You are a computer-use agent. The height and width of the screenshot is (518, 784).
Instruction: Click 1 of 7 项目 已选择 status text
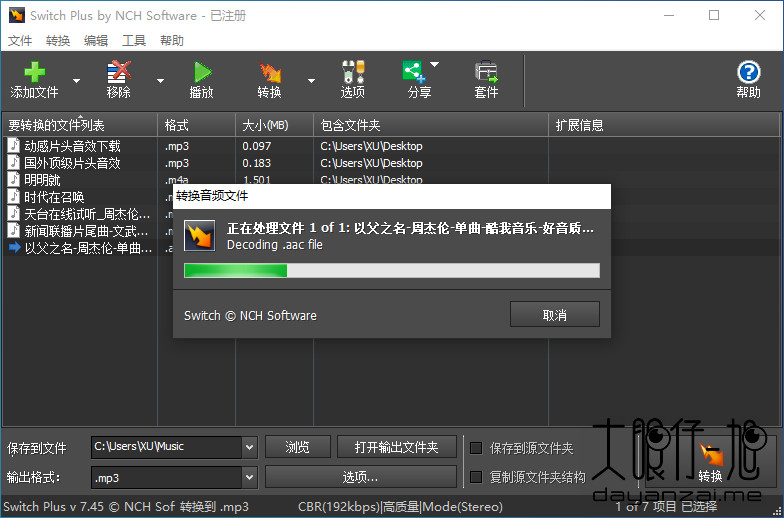[666, 506]
